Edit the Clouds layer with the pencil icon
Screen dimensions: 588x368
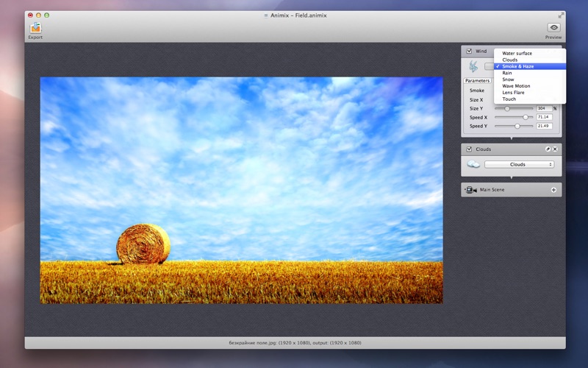548,149
